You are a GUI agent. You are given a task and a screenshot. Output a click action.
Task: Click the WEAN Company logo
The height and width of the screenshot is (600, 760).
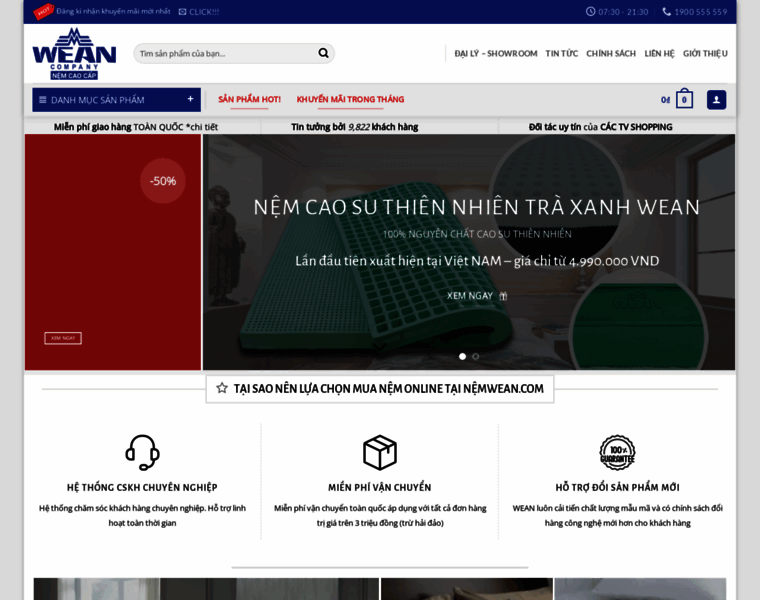(74, 53)
